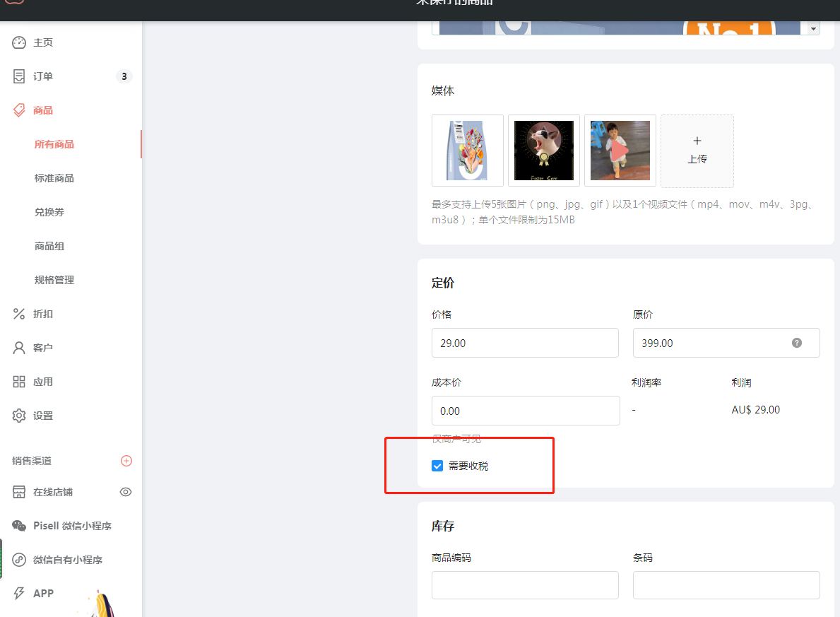Click the APP lightning icon
Screen dimensions: 840x617
click(x=19, y=594)
